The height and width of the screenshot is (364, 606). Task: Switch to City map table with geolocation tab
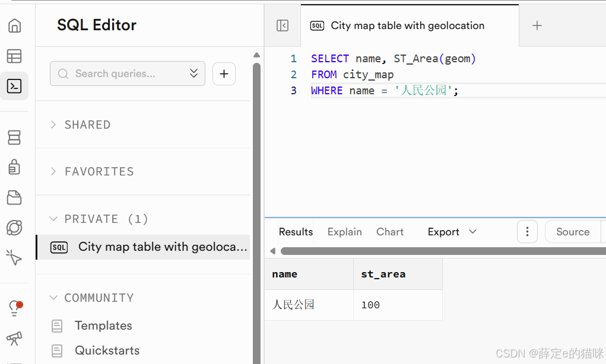tap(410, 25)
